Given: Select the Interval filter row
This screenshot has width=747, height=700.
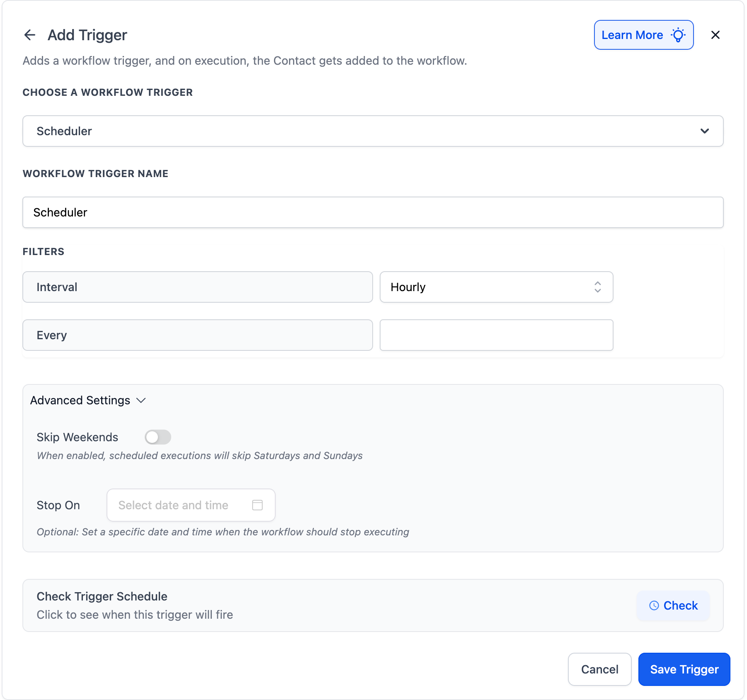Looking at the screenshot, I should [197, 287].
